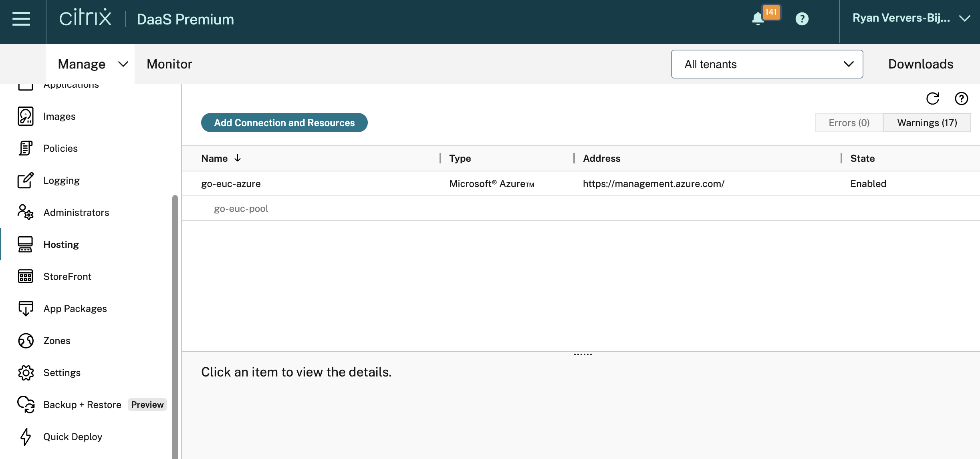Go to Downloads
Viewport: 980px width, 459px height.
tap(921, 64)
